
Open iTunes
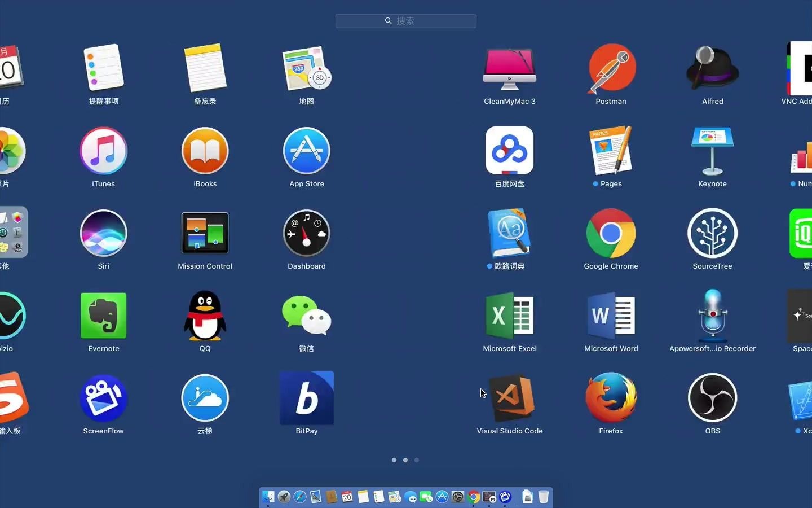(104, 151)
